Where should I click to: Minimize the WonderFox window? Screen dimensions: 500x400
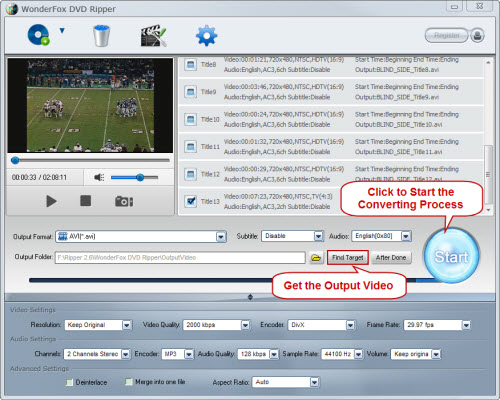[x=454, y=7]
